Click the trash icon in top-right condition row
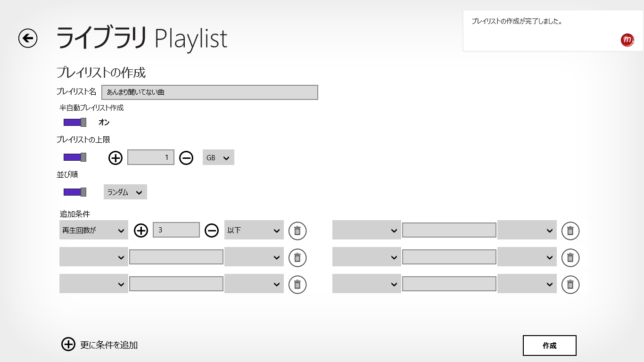 coord(570,230)
